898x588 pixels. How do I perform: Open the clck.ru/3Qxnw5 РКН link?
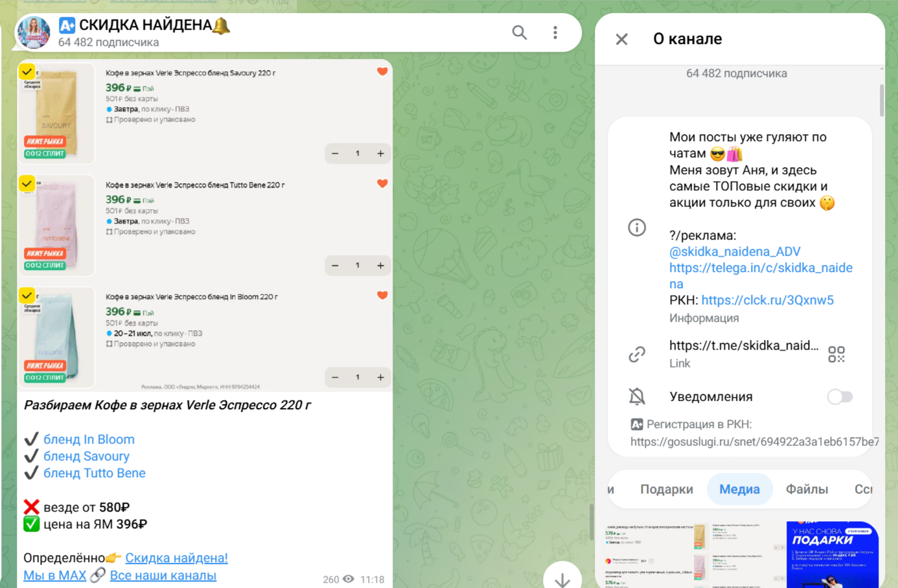pos(767,300)
